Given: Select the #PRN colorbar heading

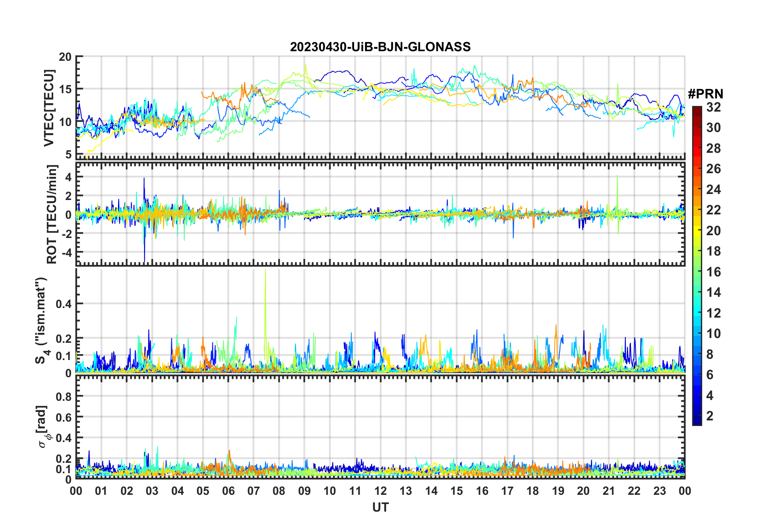Looking at the screenshot, I should [705, 94].
